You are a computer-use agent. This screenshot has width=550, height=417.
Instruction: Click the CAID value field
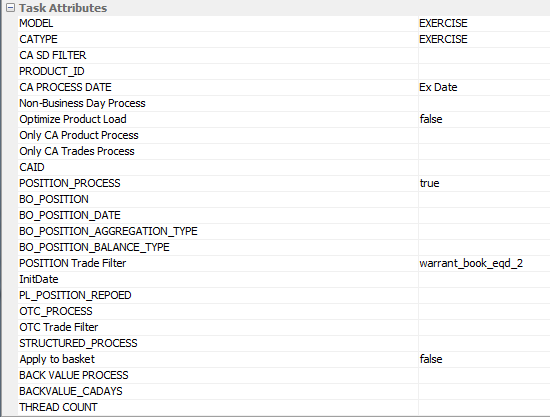click(x=484, y=167)
